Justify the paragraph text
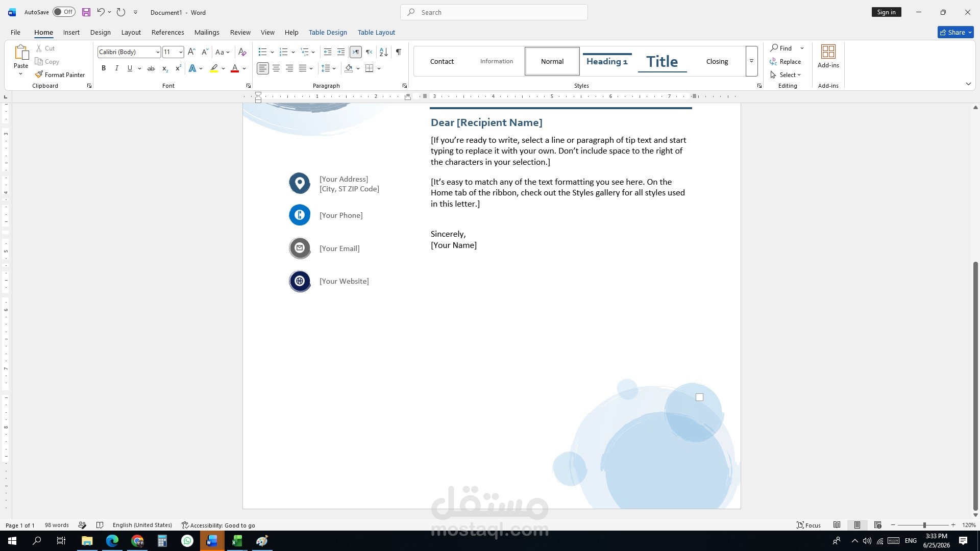 (x=303, y=68)
